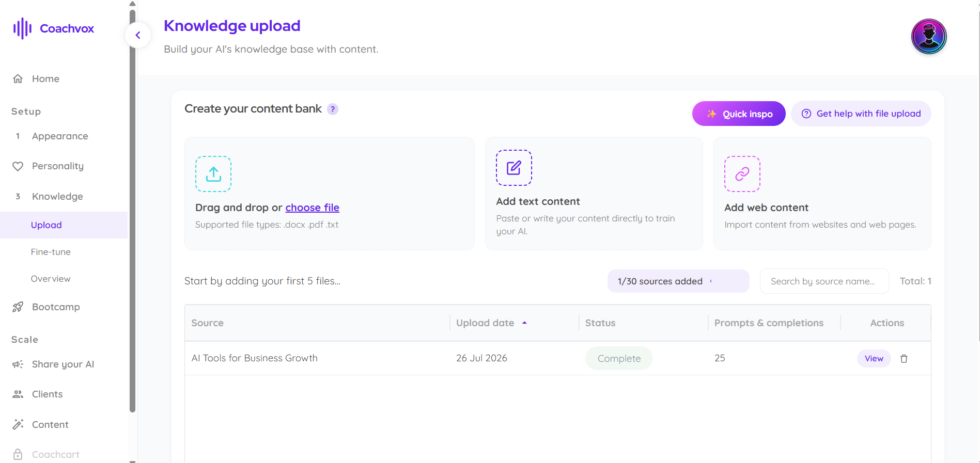The image size is (980, 463).
Task: Click the choose file link
Action: coord(312,207)
